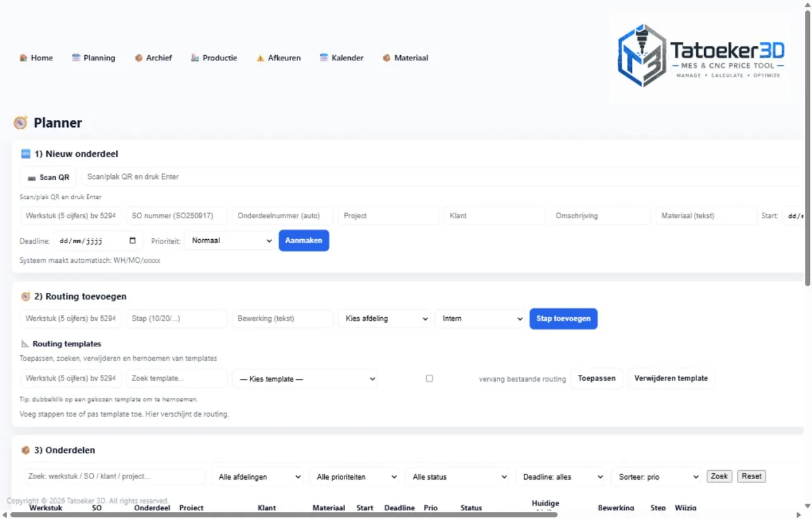Navigate to Productie
Image resolution: width=812 pixels, height=519 pixels.
click(214, 58)
